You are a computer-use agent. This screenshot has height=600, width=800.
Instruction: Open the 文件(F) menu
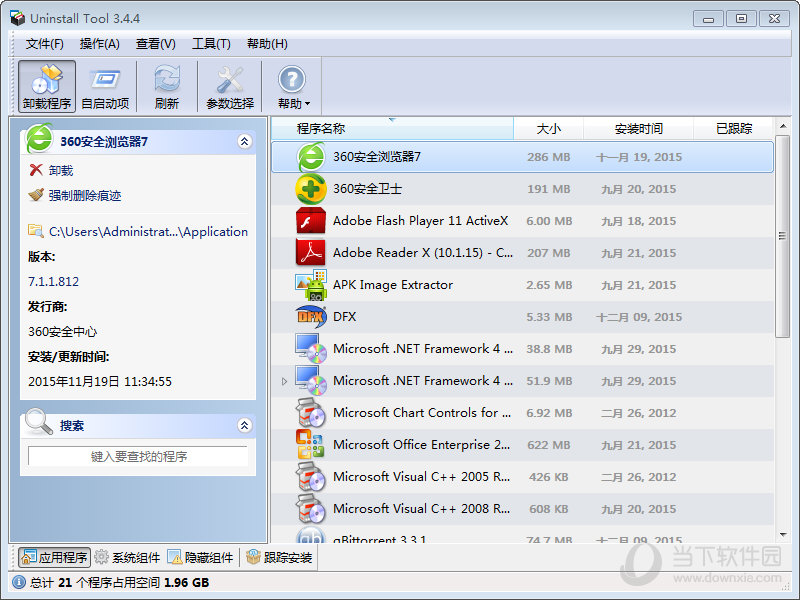[45, 44]
